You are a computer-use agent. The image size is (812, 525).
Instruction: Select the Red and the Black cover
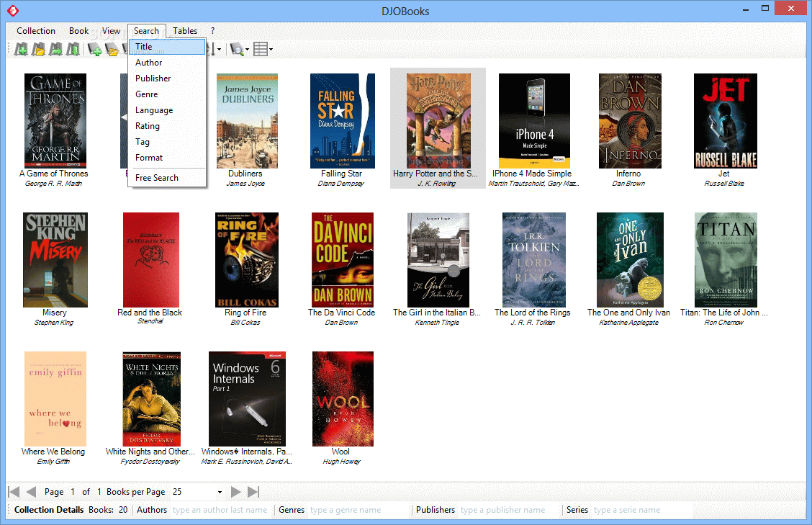click(x=151, y=260)
